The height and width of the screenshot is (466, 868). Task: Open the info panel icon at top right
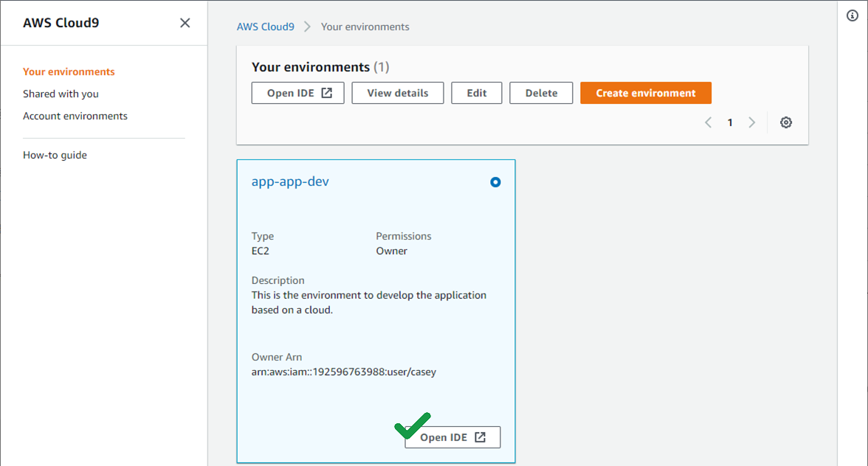coord(852,15)
